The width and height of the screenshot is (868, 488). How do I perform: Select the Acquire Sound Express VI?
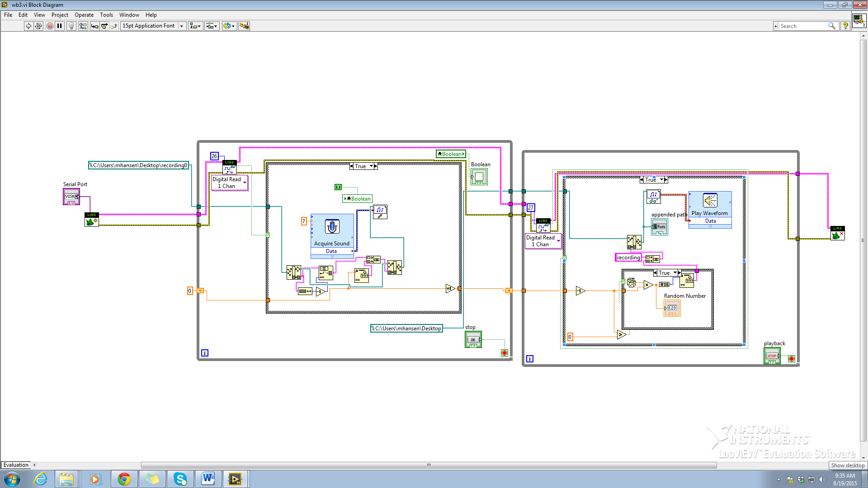coord(332,236)
